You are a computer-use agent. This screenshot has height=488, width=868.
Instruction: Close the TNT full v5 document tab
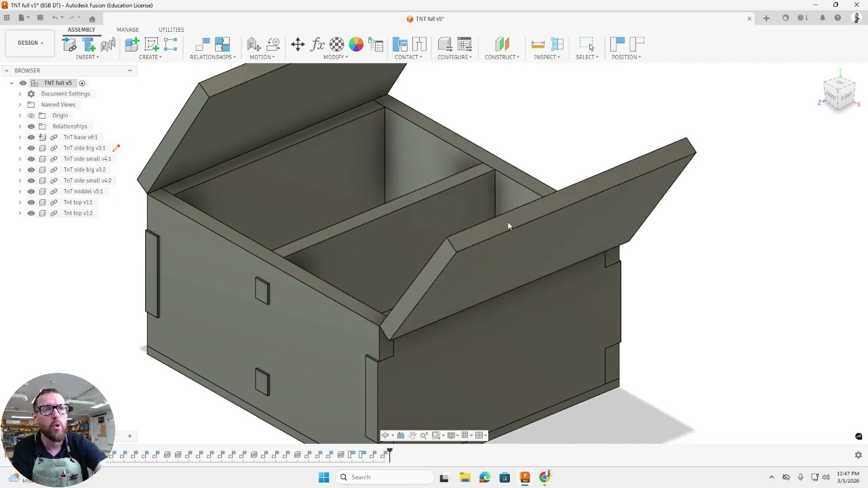click(749, 18)
